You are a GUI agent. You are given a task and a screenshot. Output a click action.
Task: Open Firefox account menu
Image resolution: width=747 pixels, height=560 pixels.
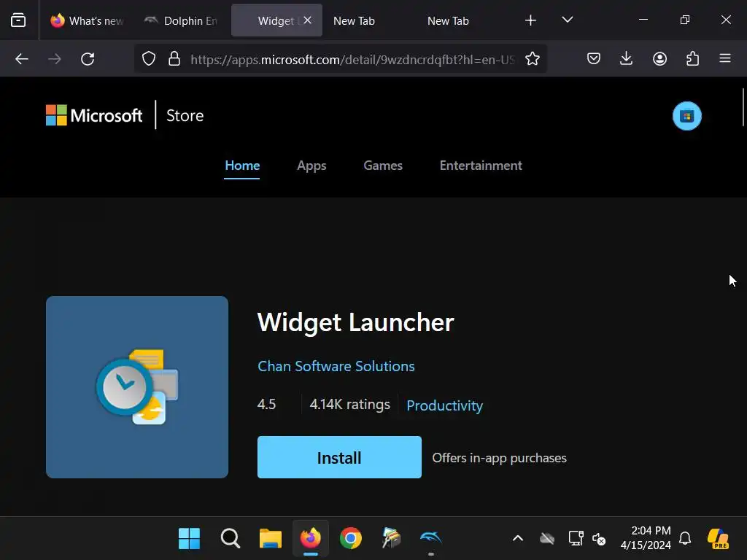(x=659, y=59)
